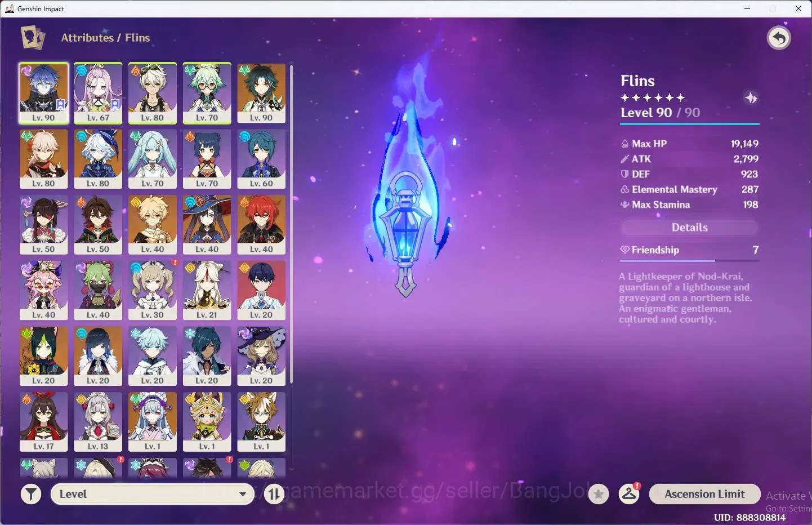Click the Attributes / Flins breadcrumb

click(105, 38)
